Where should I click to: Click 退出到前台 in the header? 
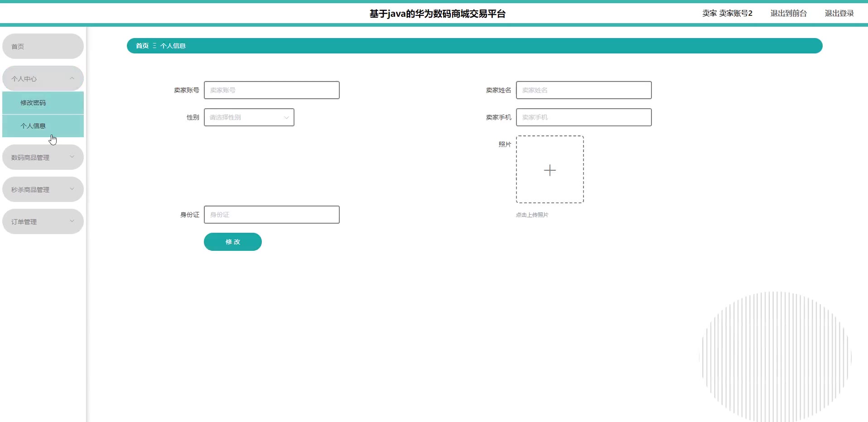(x=789, y=13)
